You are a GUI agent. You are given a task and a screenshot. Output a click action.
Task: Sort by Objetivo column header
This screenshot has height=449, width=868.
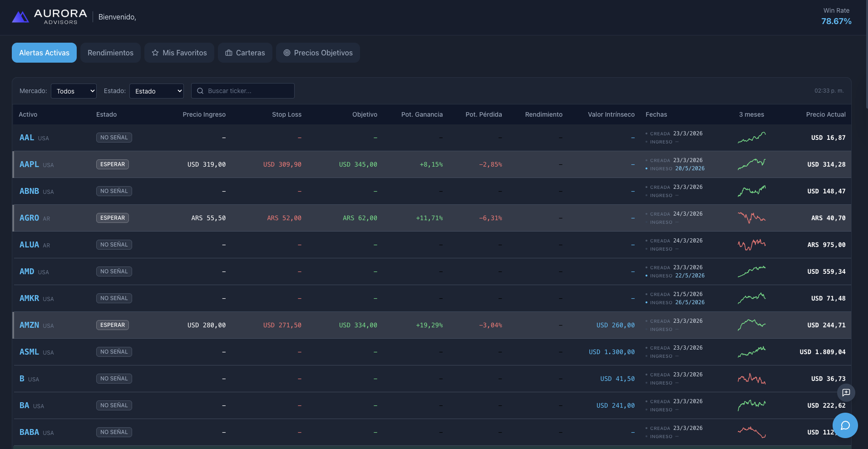click(365, 114)
